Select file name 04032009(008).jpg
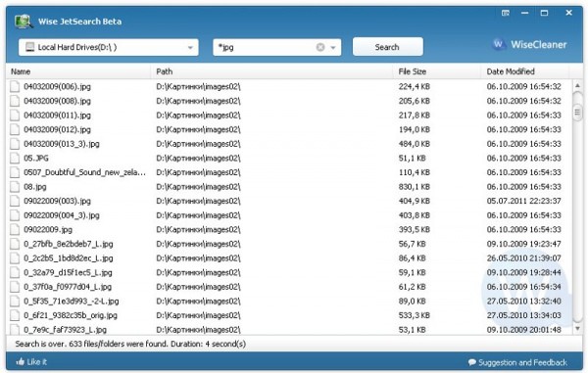The width and height of the screenshot is (588, 373). coord(58,101)
